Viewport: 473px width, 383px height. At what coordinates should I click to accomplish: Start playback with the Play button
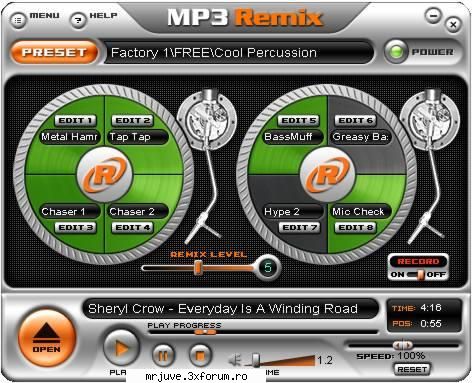click(x=121, y=348)
